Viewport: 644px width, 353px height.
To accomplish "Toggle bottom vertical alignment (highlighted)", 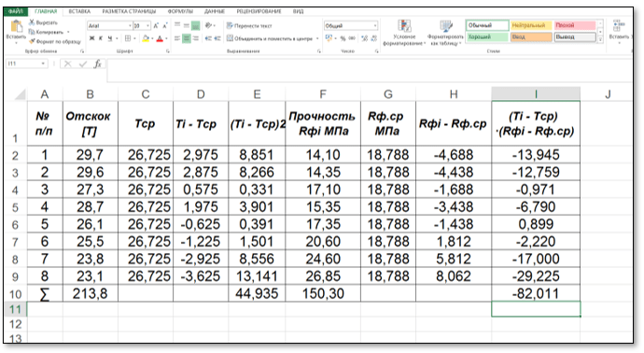I will (195, 25).
